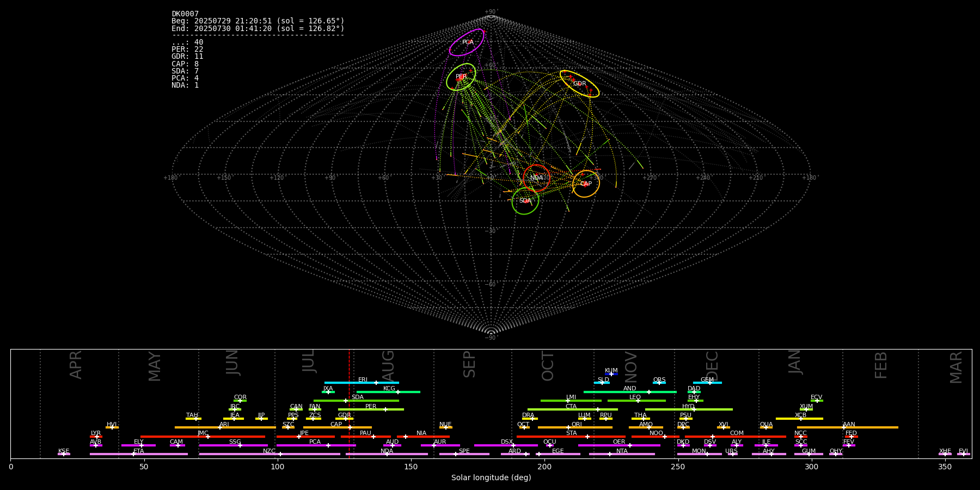
Task: Select the NDA red radiant circle on the map
Action: pos(537,178)
